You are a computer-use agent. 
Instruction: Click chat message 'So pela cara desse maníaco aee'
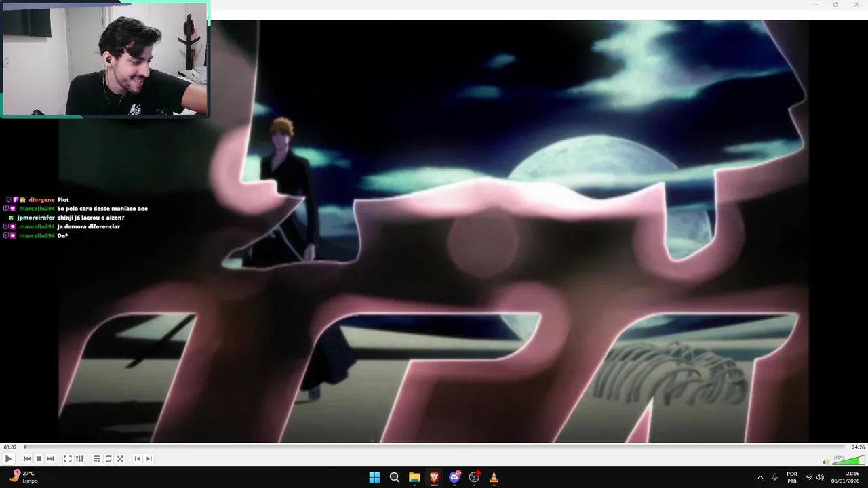coord(102,209)
